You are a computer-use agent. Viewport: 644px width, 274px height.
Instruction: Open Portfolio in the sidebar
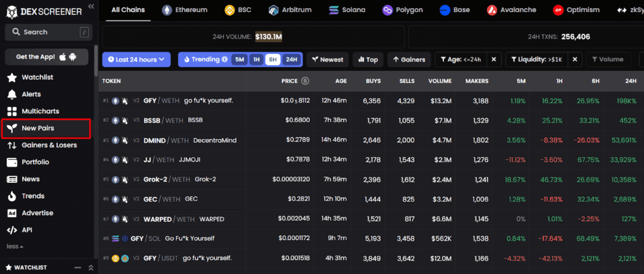[x=35, y=162]
